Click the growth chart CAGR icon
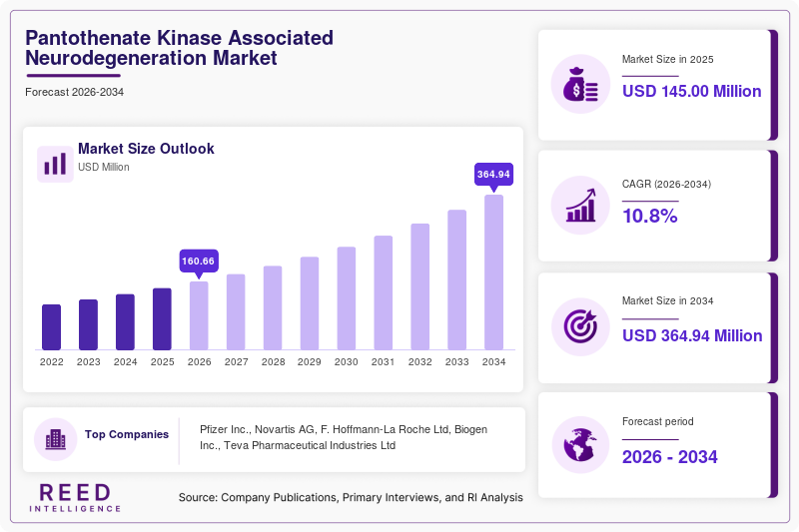Image resolution: width=799 pixels, height=532 pixels. pyautogui.click(x=580, y=206)
